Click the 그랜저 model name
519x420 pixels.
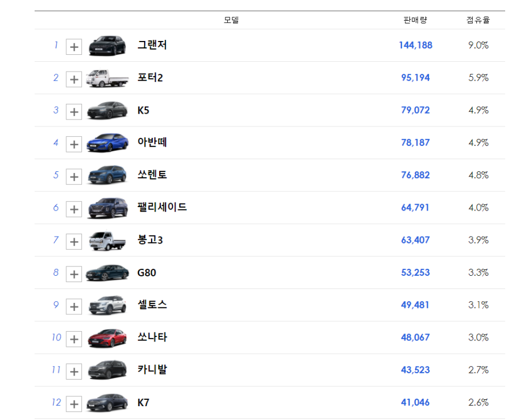tap(152, 45)
